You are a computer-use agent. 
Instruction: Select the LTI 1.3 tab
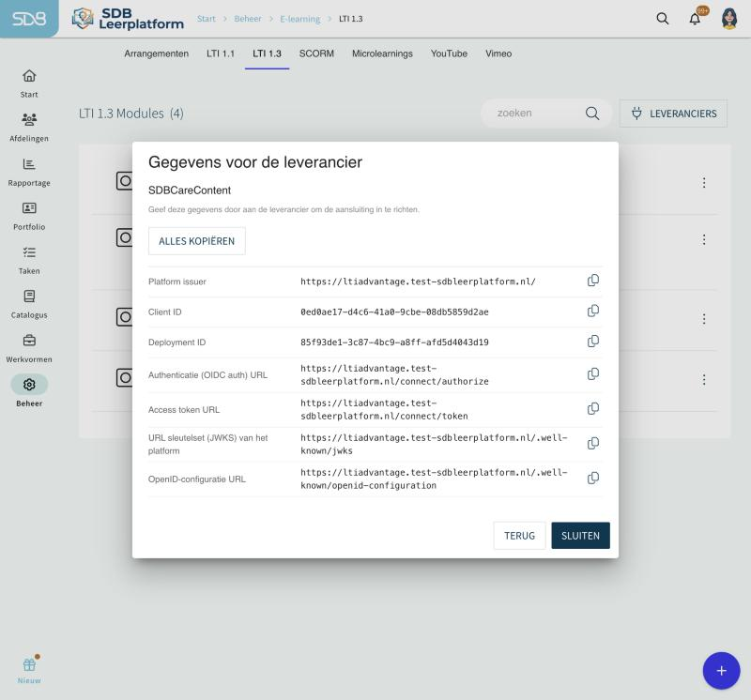tap(267, 53)
